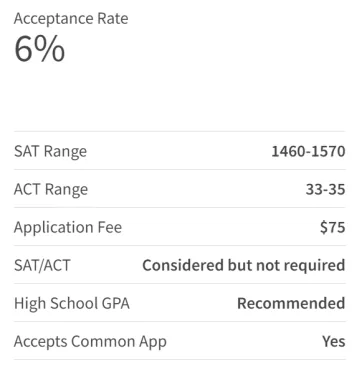Image resolution: width=363 pixels, height=371 pixels.
Task: Click the word GPA in High School GPA
Action: click(x=115, y=304)
